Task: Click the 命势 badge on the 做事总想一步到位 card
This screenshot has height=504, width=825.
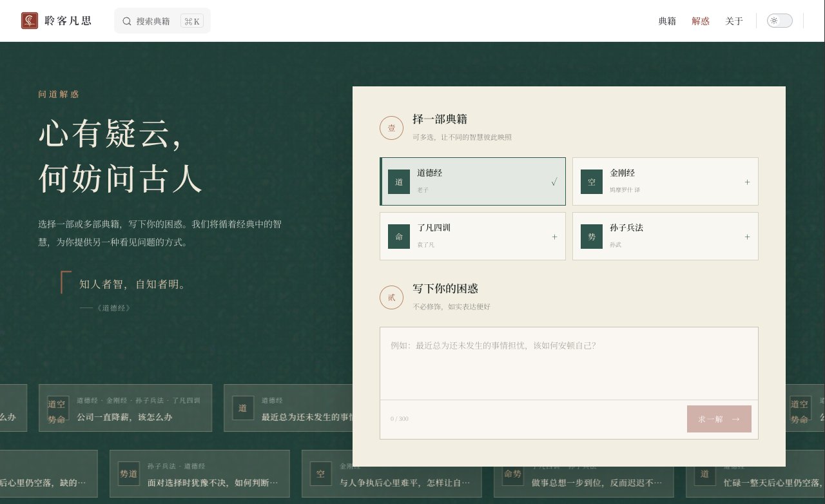Action: pyautogui.click(x=512, y=474)
